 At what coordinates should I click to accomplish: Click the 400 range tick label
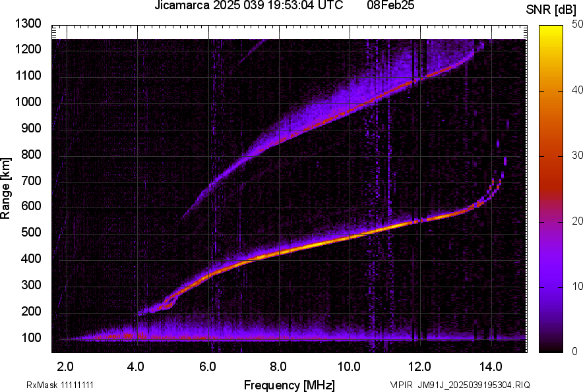click(31, 259)
